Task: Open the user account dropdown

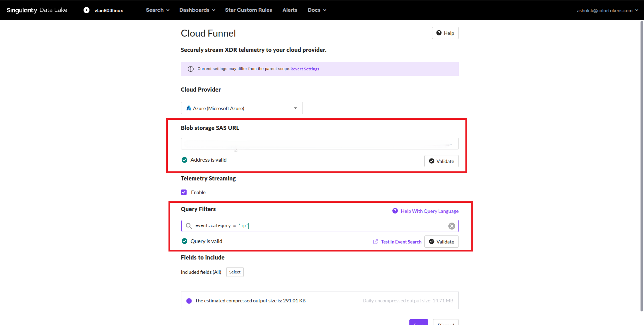Action: (607, 10)
